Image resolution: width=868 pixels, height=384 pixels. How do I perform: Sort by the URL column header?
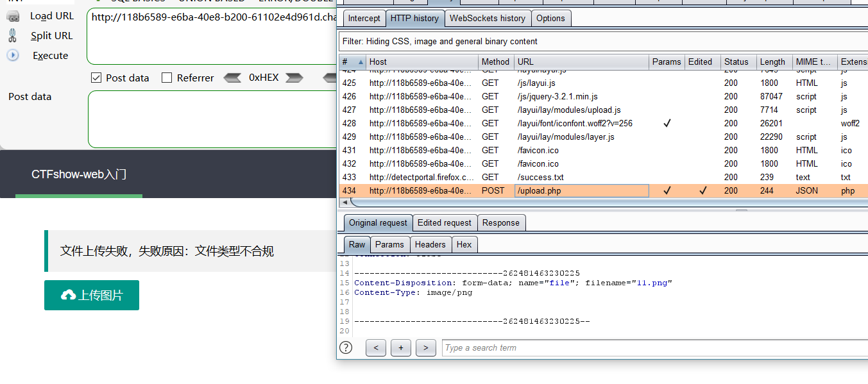pos(581,62)
